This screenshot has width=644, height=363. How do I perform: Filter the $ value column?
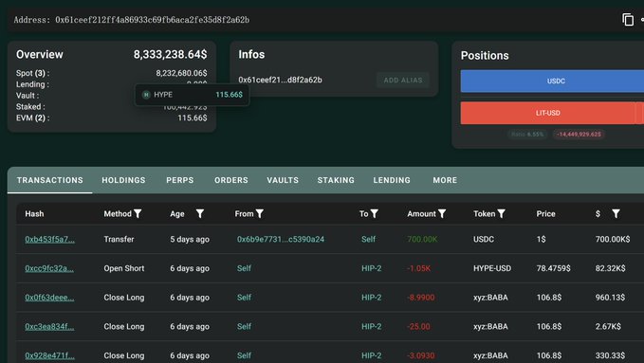click(616, 213)
